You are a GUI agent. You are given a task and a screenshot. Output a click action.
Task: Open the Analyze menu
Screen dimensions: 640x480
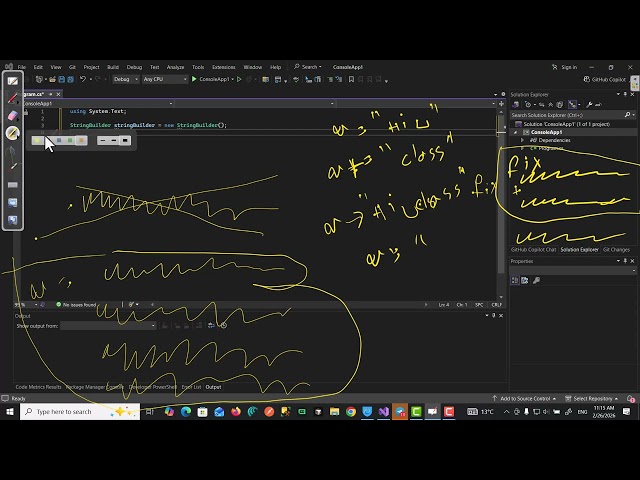[x=176, y=67]
